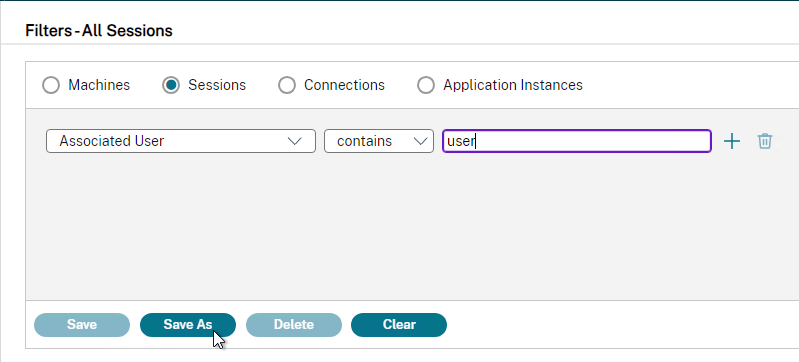
Task: Add a new filter condition with plus icon
Action: pyautogui.click(x=732, y=141)
